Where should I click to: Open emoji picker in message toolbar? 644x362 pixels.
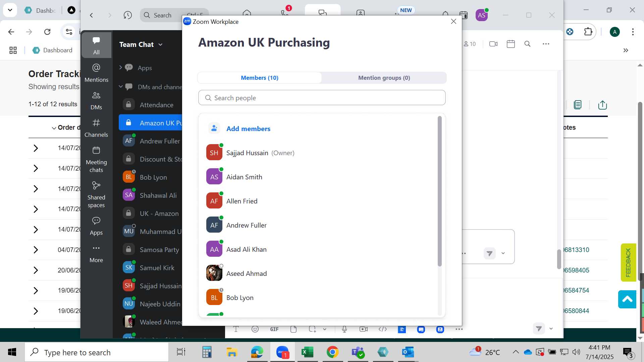pos(255,329)
